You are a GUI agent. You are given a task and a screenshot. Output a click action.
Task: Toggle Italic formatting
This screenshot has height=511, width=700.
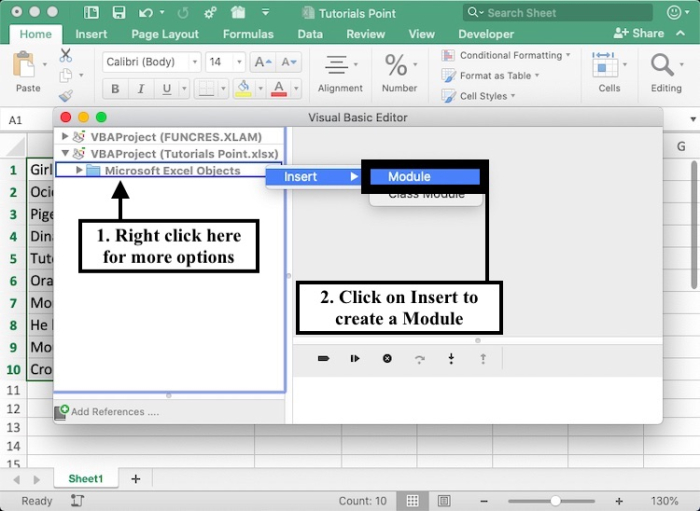pyautogui.click(x=141, y=89)
